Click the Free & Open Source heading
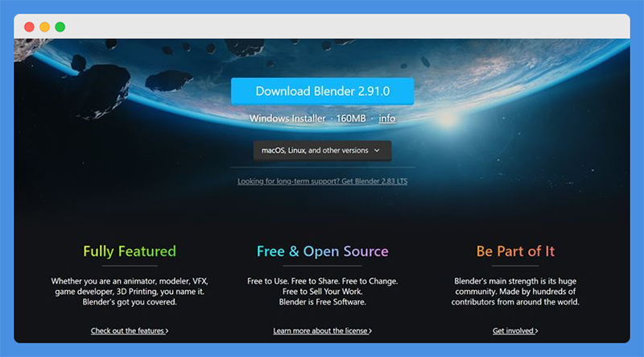Image resolution: width=644 pixels, height=357 pixels. (x=323, y=251)
